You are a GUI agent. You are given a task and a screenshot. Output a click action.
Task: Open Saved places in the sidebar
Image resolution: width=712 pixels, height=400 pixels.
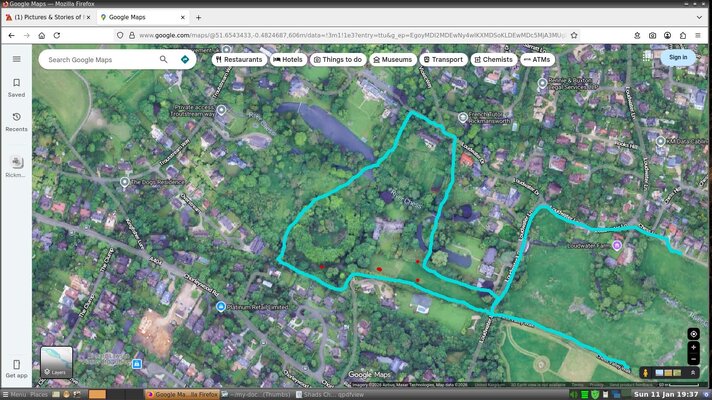click(x=16, y=88)
